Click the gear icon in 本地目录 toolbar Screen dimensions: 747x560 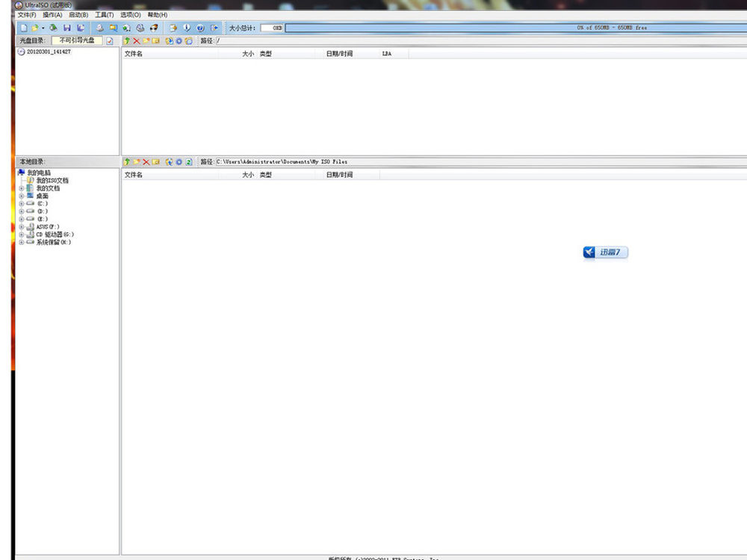pos(179,162)
